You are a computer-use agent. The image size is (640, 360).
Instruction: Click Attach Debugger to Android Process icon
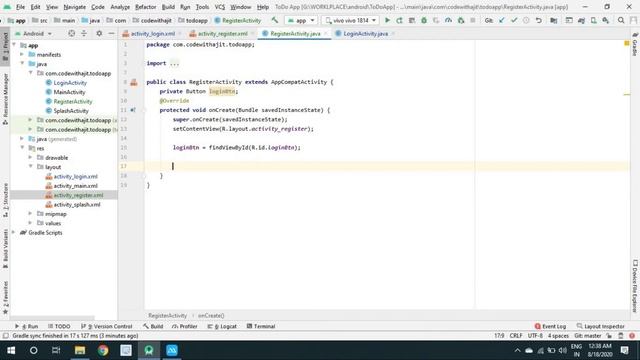tap(461, 20)
